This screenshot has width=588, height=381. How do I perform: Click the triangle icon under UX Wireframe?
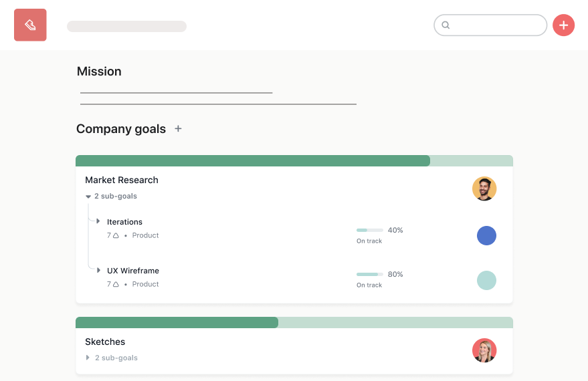click(x=116, y=285)
